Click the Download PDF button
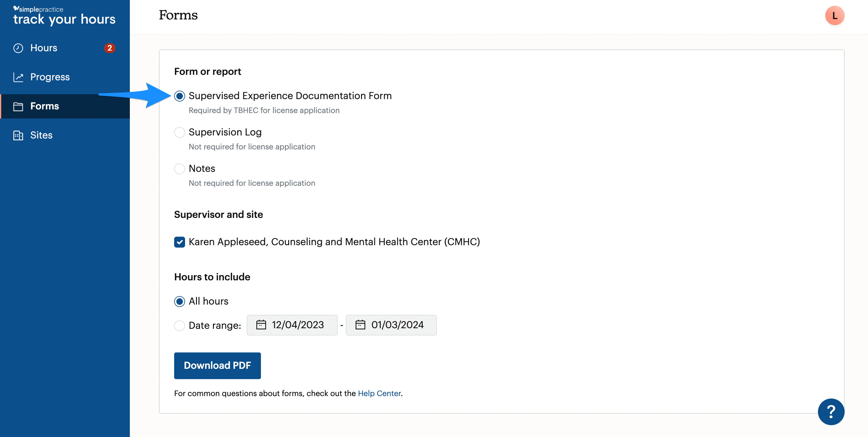Image resolution: width=868 pixels, height=437 pixels. 217,365
